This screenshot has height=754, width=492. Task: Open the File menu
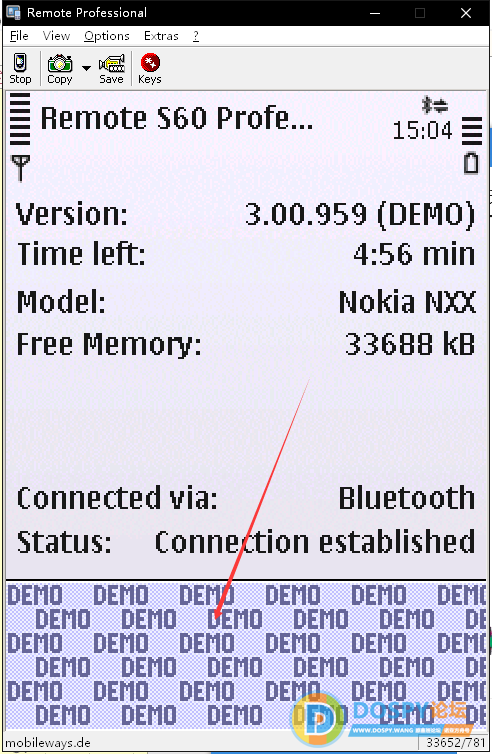coord(19,36)
